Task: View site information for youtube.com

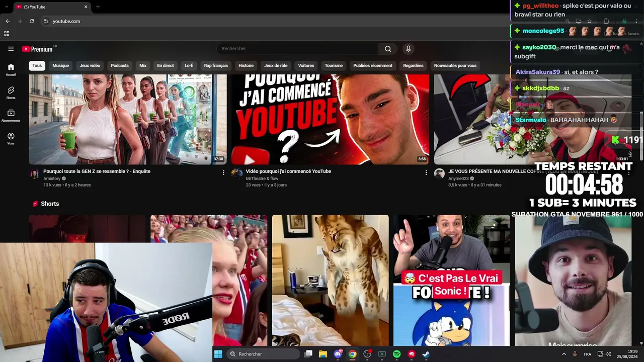Action: (46, 21)
